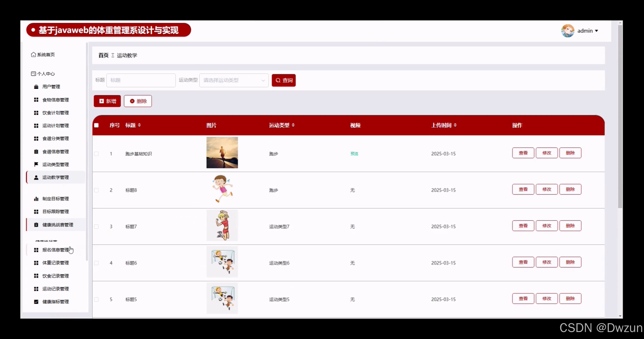Click the bar chart icon for 制定目标管理
The height and width of the screenshot is (339, 644).
tap(36, 199)
